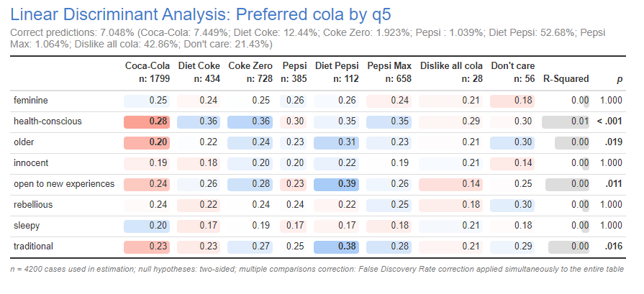The width and height of the screenshot is (644, 294).
Task: Click the Pepsi Max column header
Action: tap(389, 71)
